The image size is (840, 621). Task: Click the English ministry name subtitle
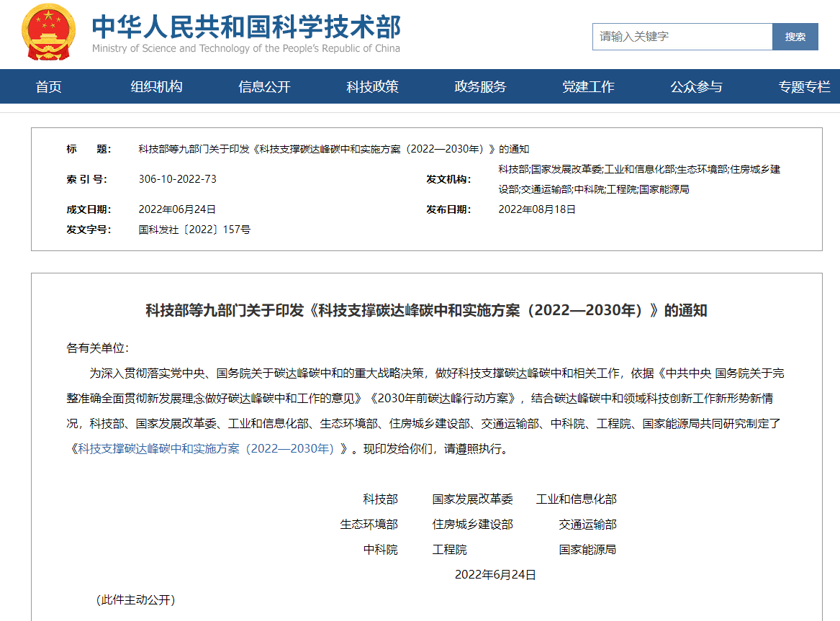tap(246, 48)
